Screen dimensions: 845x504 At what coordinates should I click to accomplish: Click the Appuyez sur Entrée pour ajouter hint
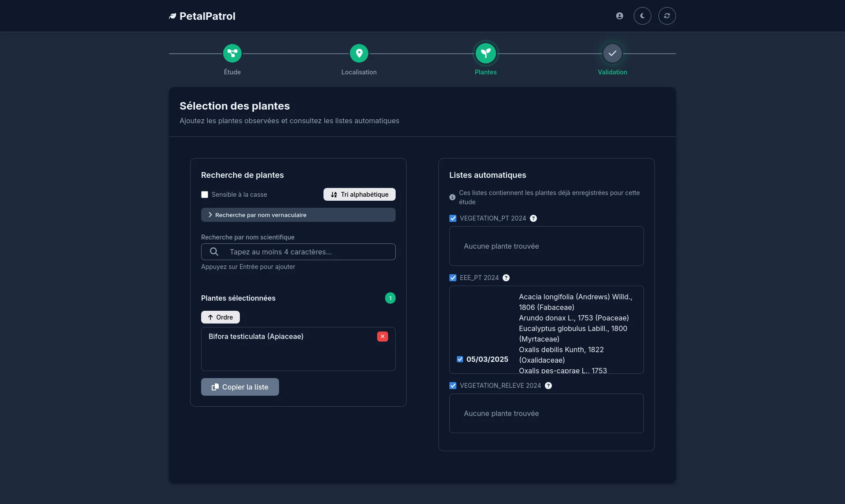coord(248,267)
